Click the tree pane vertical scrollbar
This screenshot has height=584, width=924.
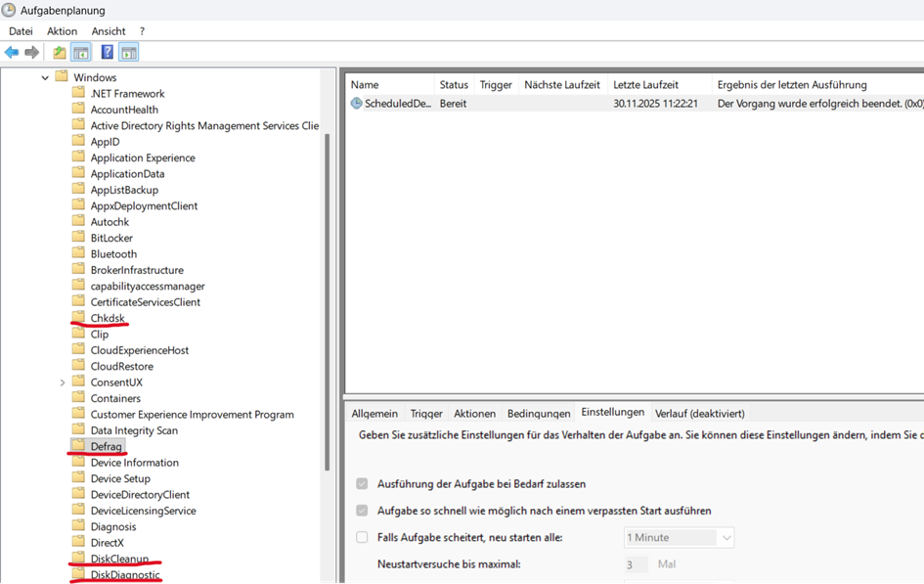click(327, 300)
